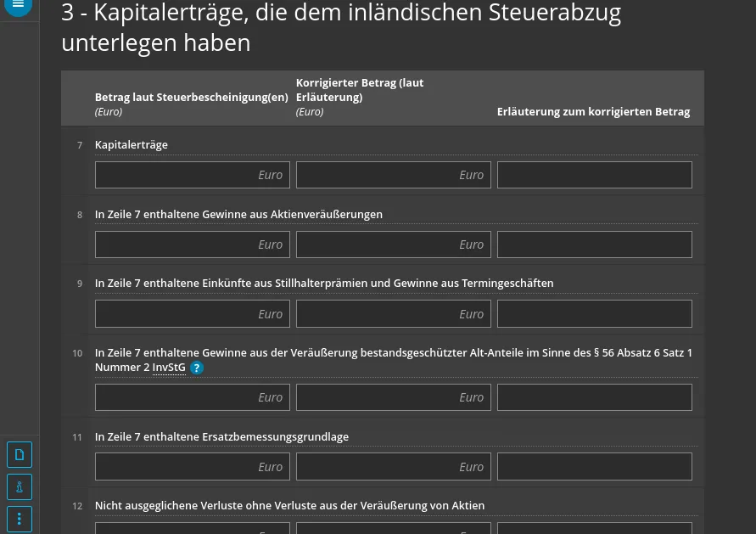This screenshot has height=534, width=756.
Task: Click the Euro field for Stillhalterprämien
Action: pos(192,313)
